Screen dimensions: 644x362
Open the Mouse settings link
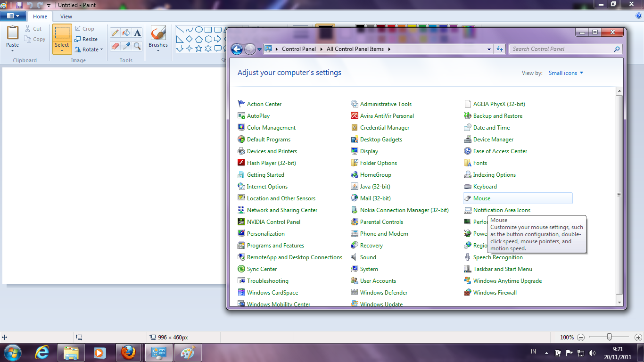tap(482, 198)
